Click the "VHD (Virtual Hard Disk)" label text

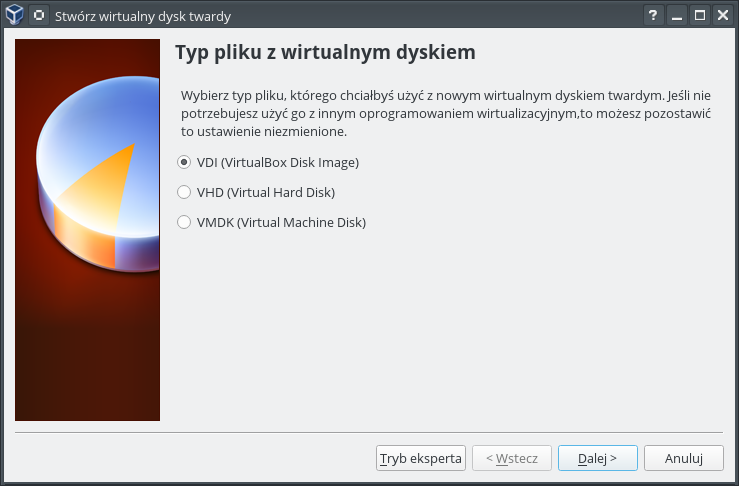coord(265,192)
